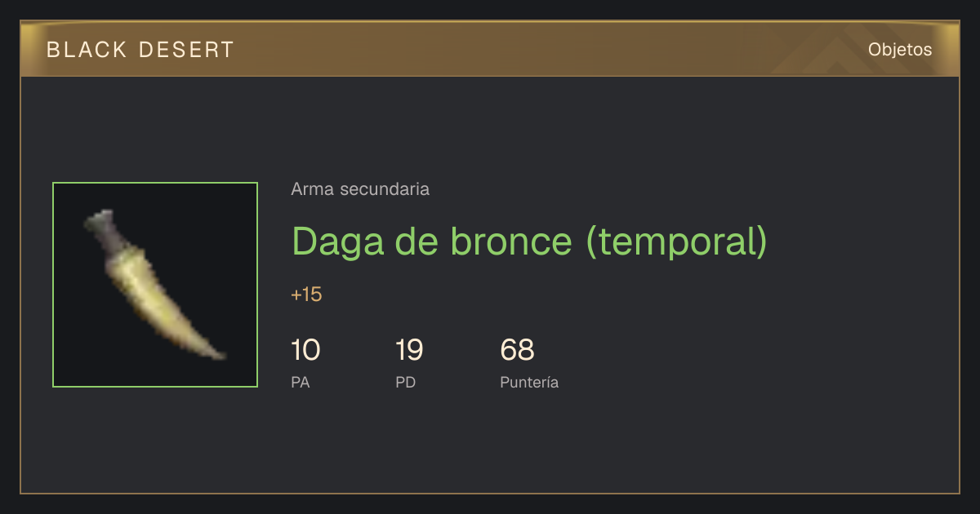Click the PA stat label
Viewport: 980px width, 514px height.
tap(300, 382)
